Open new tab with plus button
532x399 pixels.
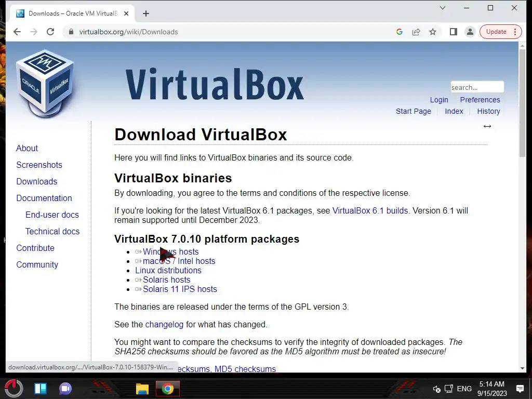tap(146, 14)
